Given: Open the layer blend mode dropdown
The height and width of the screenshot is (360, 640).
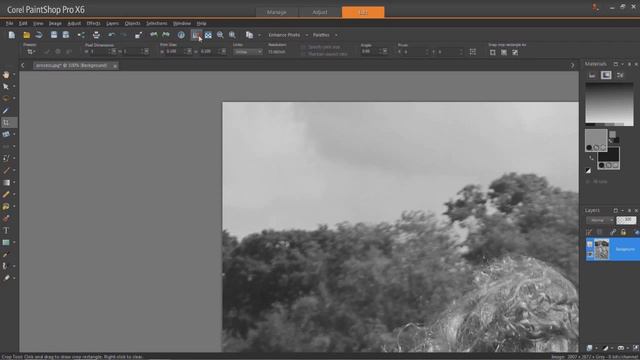Looking at the screenshot, I should pos(600,220).
